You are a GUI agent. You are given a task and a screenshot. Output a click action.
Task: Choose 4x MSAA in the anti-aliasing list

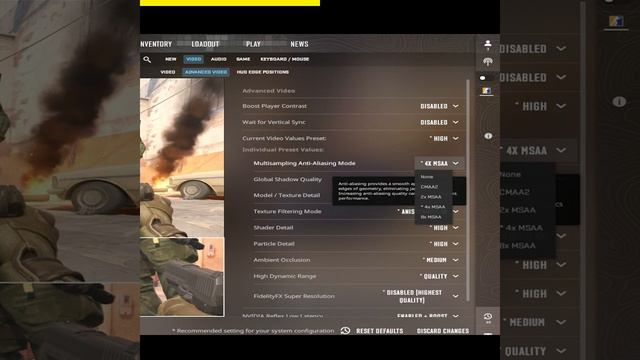point(433,207)
